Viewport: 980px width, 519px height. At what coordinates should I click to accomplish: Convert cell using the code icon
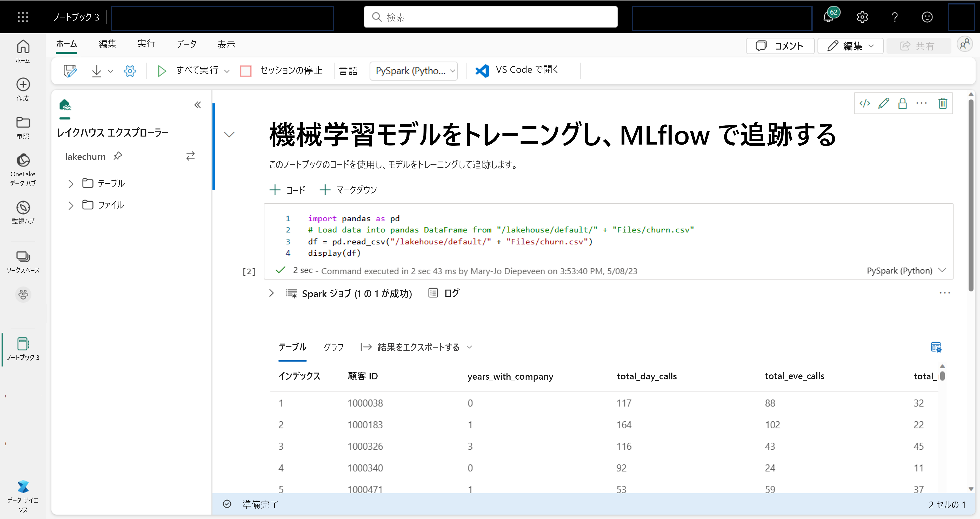click(x=865, y=103)
